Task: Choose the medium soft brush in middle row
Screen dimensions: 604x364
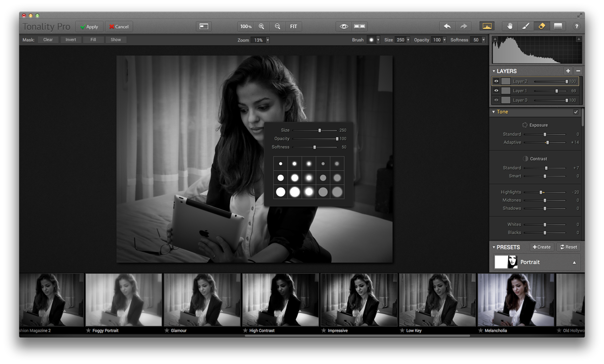Action: click(x=309, y=178)
